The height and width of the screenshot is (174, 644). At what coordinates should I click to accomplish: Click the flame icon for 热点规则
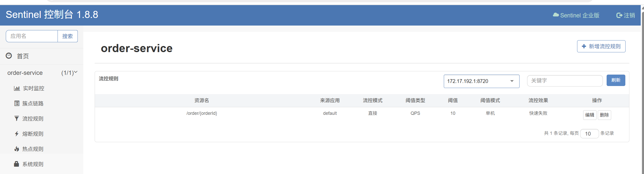pyautogui.click(x=17, y=149)
